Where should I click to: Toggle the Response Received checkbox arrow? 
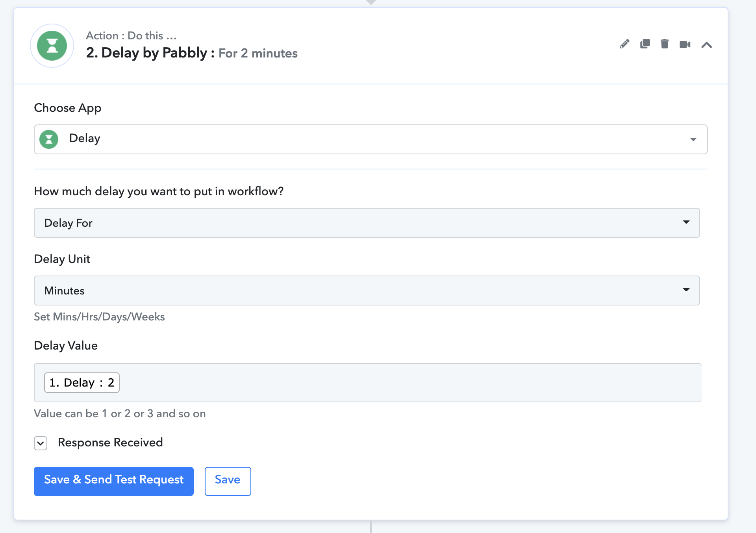[41, 443]
